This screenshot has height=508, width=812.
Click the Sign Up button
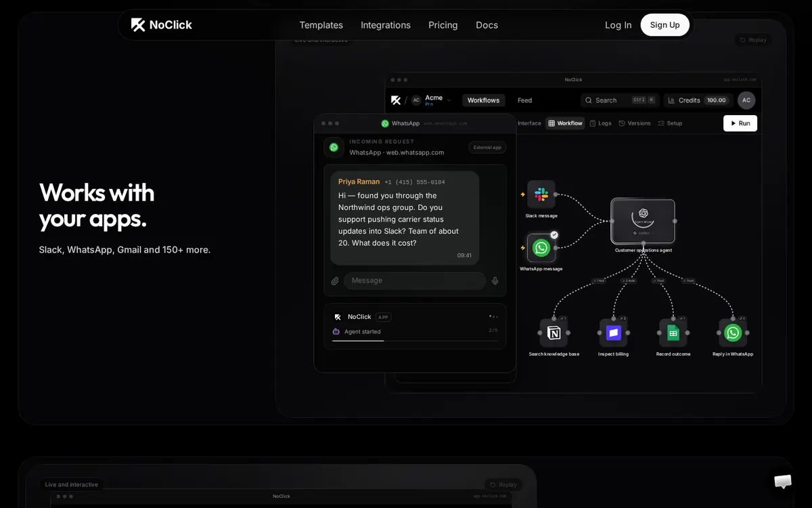[664, 25]
